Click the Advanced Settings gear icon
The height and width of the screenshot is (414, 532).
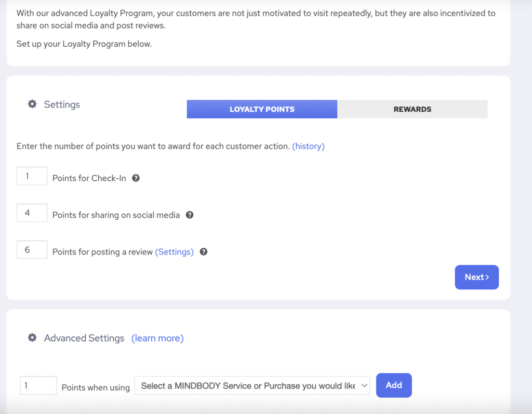(32, 338)
